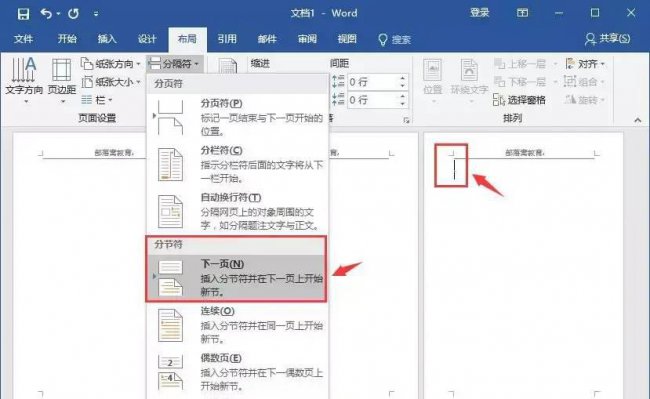Open the 文件 tab
Image resolution: width=650 pixels, height=399 pixels.
23,39
